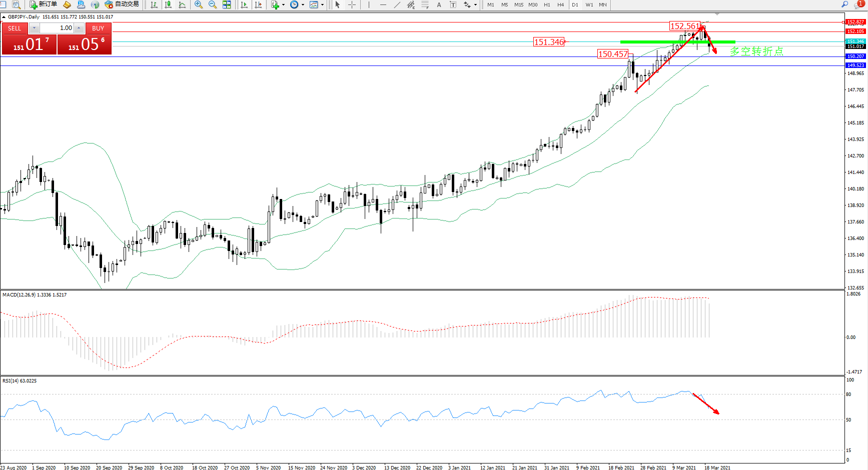This screenshot has height=470, width=868.
Task: Switch chart to line chart display
Action: (x=182, y=4)
